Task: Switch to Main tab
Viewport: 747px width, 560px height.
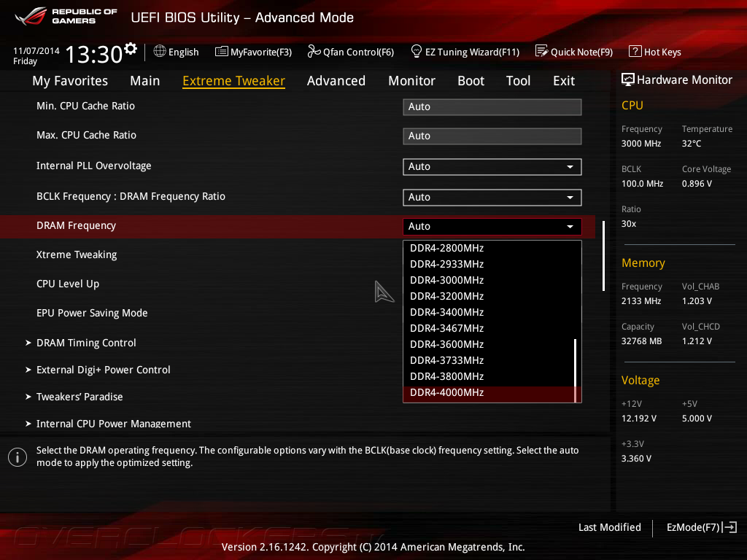Action: coord(145,81)
